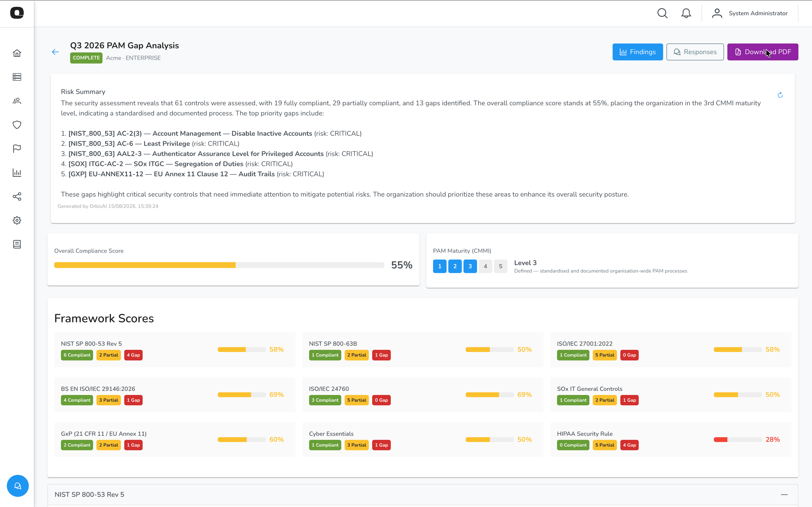Open the flag icon in sidebar
Screen dimensions: 812x507
(x=17, y=148)
